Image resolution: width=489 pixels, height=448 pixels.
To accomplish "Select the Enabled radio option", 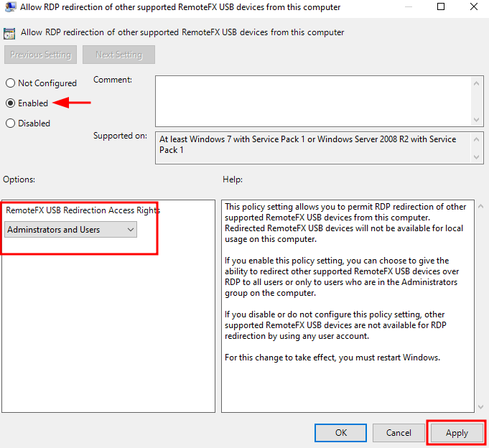I will [11, 103].
